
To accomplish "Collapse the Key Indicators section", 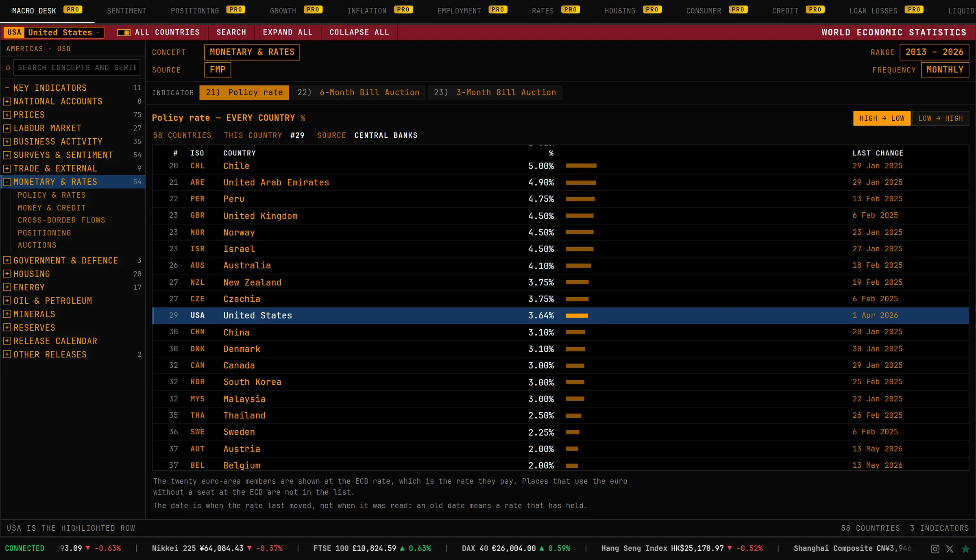I will coord(7,88).
